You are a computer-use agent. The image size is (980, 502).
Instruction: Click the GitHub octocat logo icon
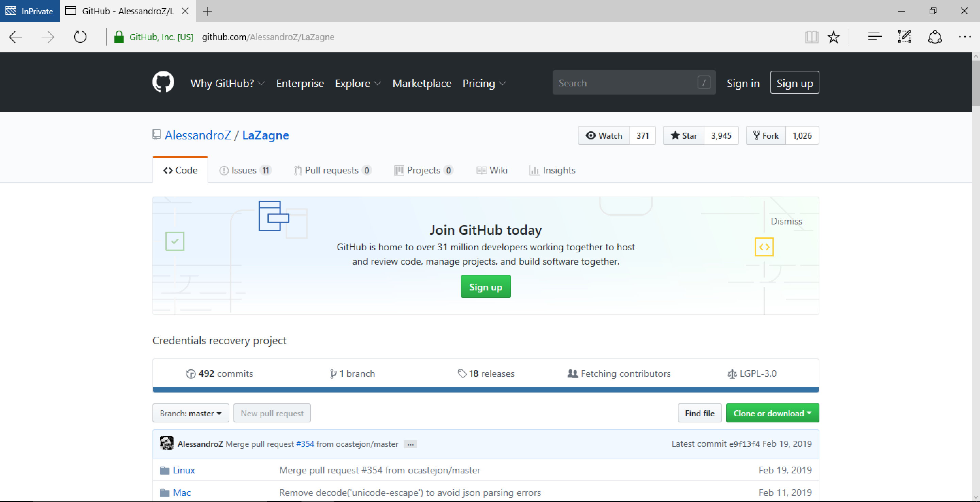[x=163, y=83]
